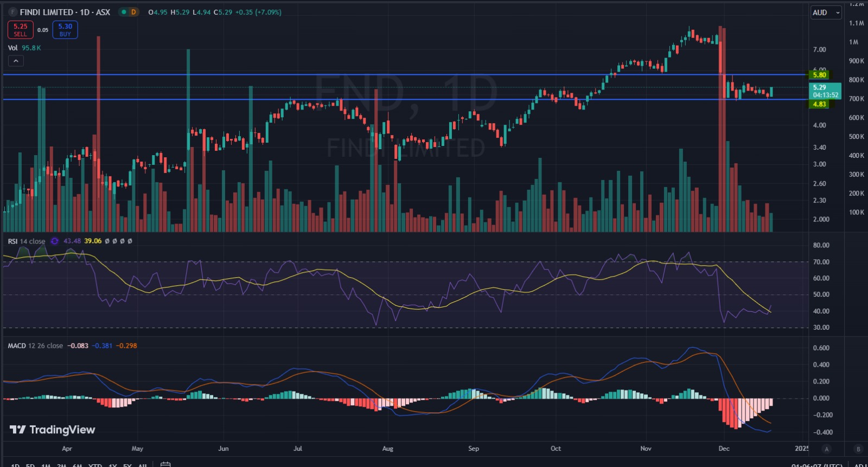Click the open price O4.95 value
Viewport: 868px width, 467px height.
[158, 12]
